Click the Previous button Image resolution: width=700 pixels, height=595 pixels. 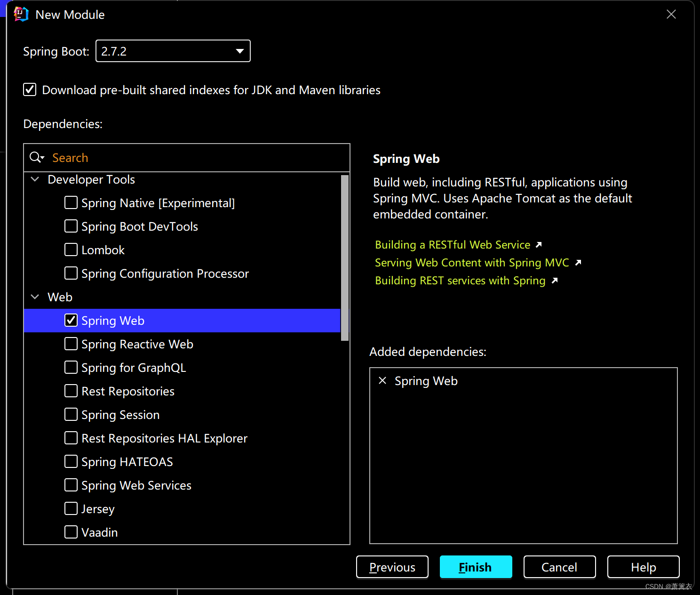point(392,567)
